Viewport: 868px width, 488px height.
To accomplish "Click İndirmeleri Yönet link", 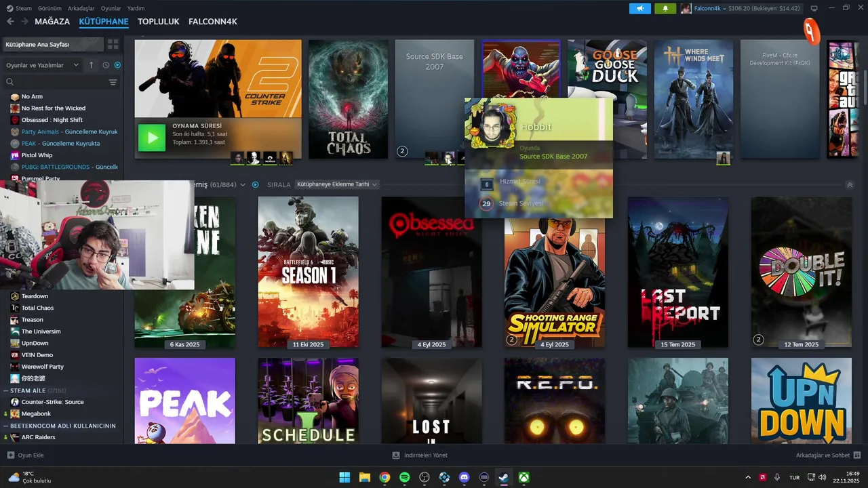I will coord(425,455).
